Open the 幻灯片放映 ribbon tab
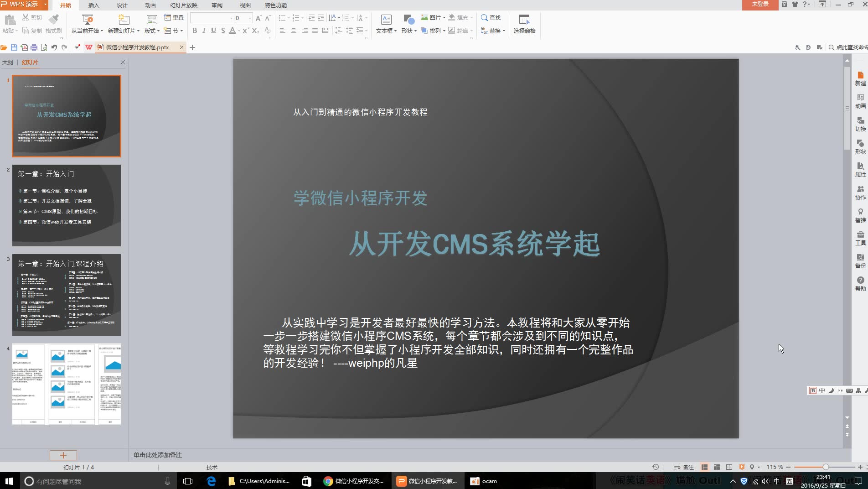This screenshot has height=489, width=868. (183, 5)
